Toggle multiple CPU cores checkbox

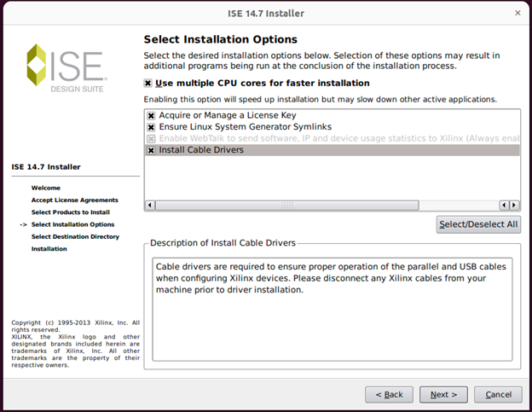point(148,83)
